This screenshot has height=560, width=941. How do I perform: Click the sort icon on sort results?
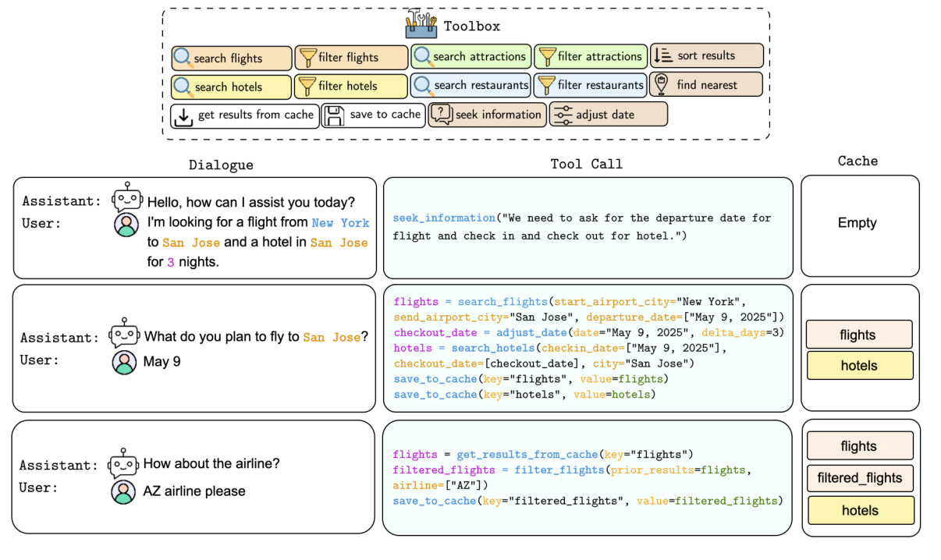(662, 55)
